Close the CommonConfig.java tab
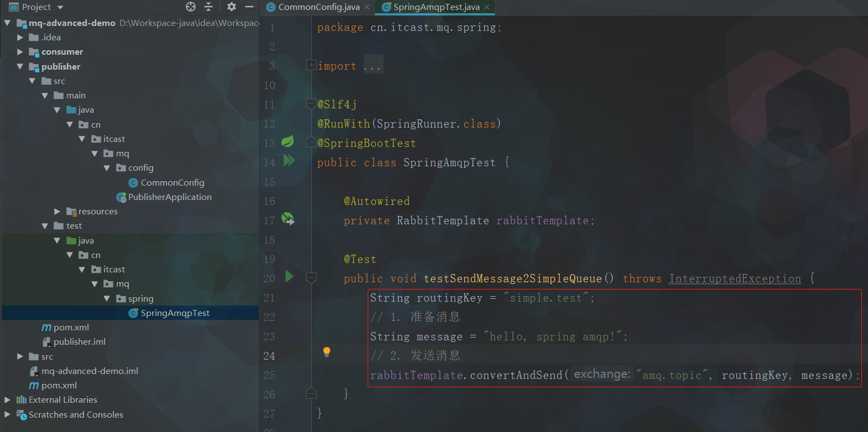This screenshot has height=432, width=868. pos(367,7)
